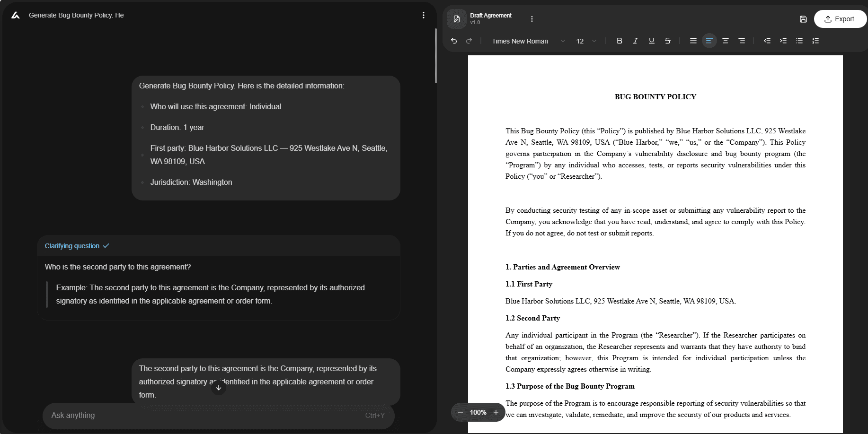Viewport: 868px width, 434px height.
Task: Toggle bold formatting
Action: point(619,41)
